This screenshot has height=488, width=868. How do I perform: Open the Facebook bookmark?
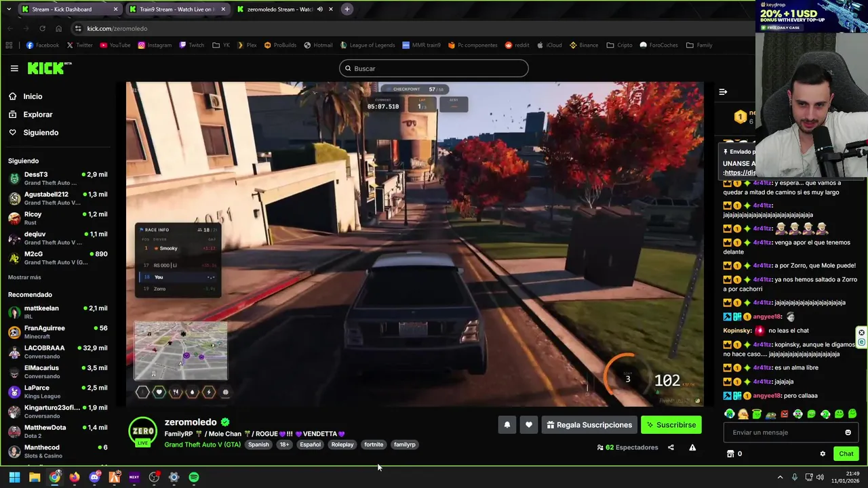point(43,45)
